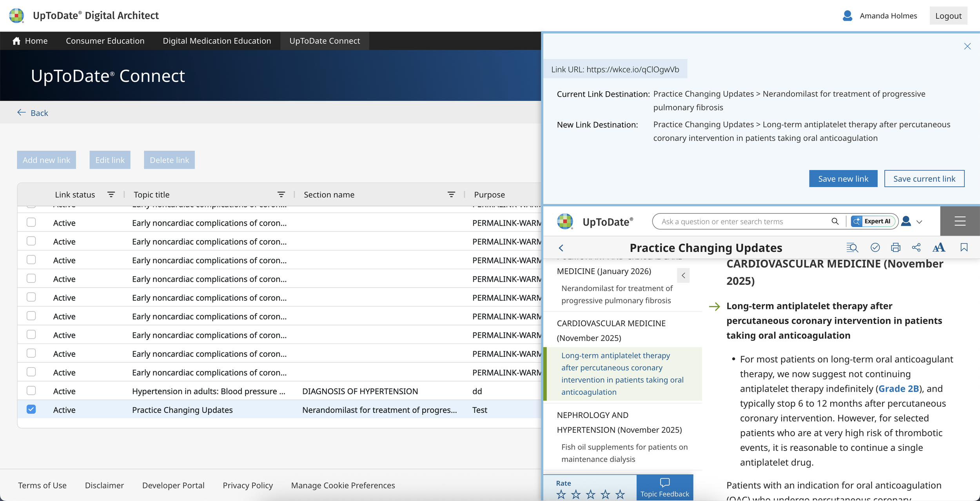Click the Delete link button
This screenshot has height=501, width=980.
(169, 160)
